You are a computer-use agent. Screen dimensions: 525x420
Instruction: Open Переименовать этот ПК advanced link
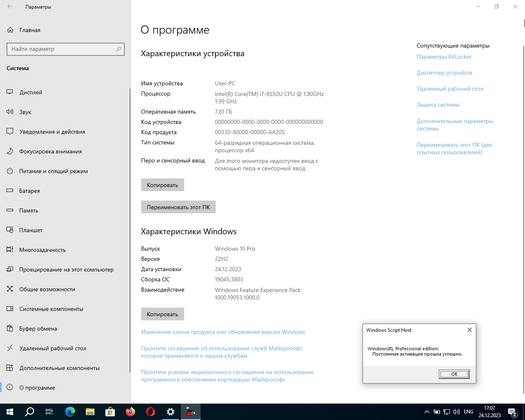click(454, 148)
